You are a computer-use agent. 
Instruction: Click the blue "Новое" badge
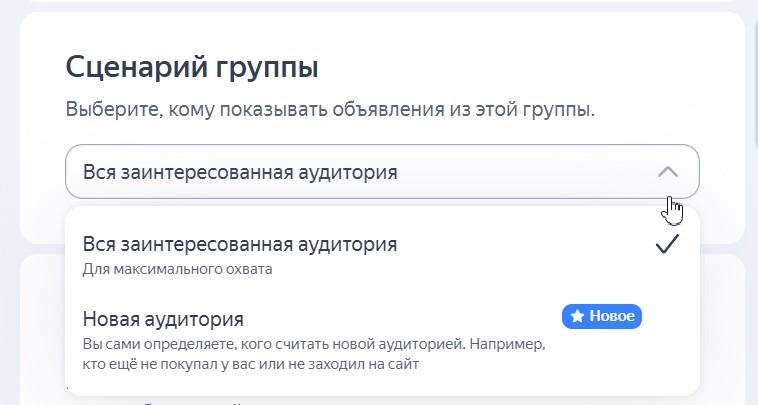pos(601,317)
